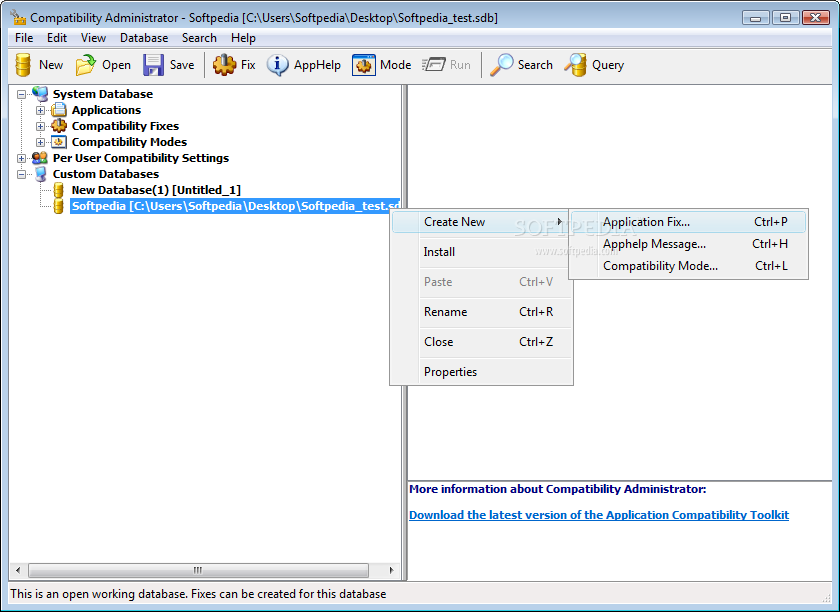Open the Search menu
The image size is (840, 612).
(x=199, y=38)
